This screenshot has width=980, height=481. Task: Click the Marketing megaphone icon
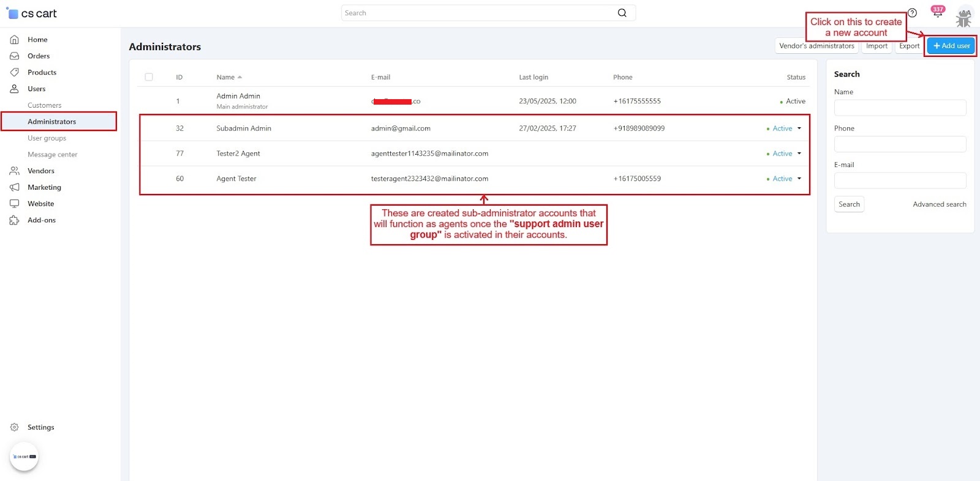14,187
